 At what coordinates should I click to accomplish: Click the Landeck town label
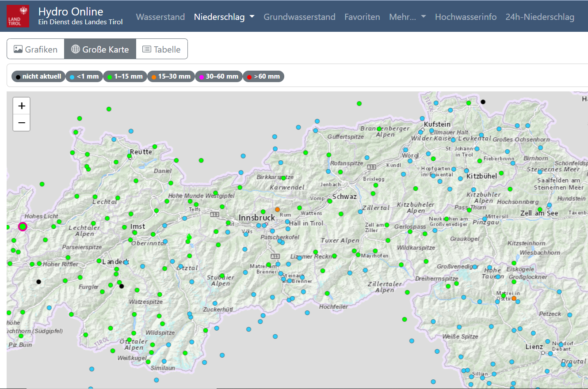115,262
